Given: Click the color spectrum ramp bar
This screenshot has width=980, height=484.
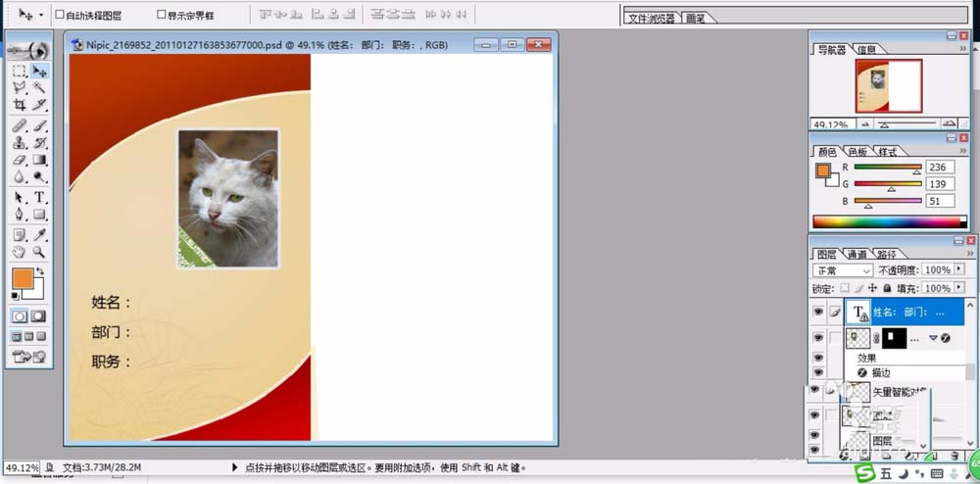Looking at the screenshot, I should click(890, 221).
